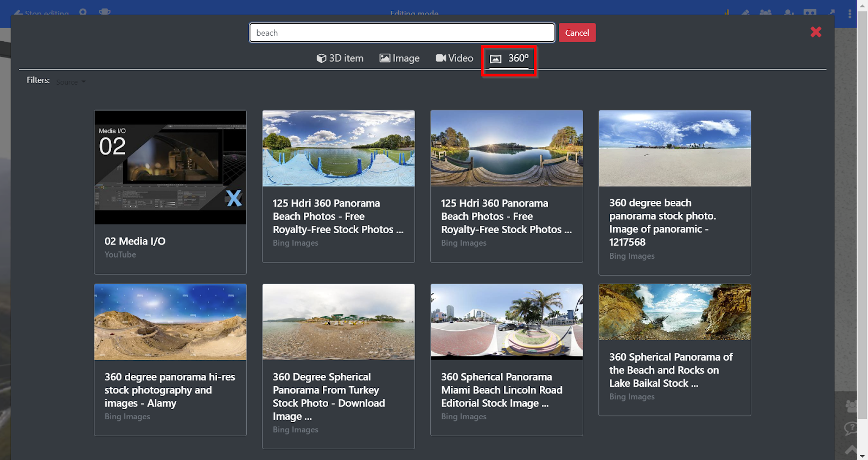Open the 02 Media I/O YouTube thumbnail
The width and height of the screenshot is (868, 460).
click(x=170, y=167)
